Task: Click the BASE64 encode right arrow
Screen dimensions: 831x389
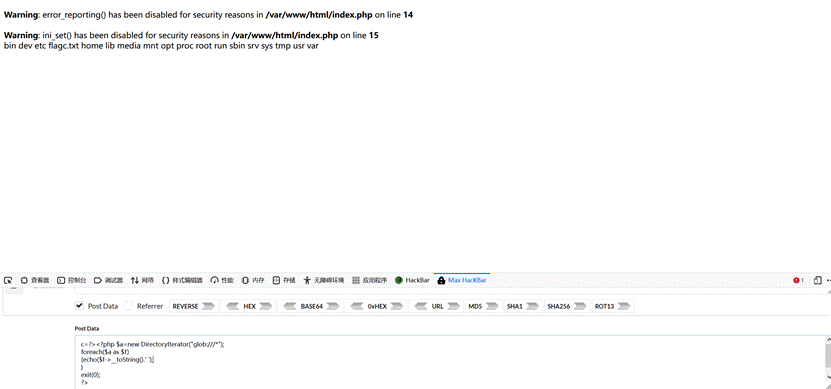Action: coord(333,306)
